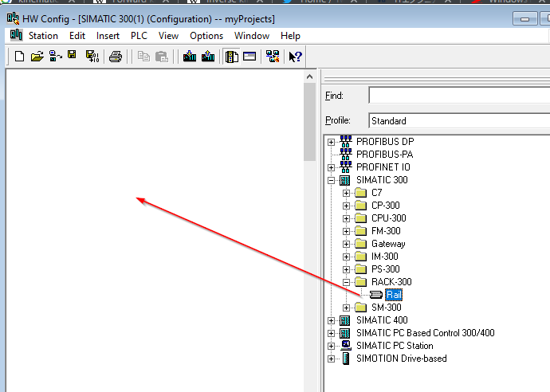Expand the PROFINET IO node
The width and height of the screenshot is (550, 392).
[331, 167]
